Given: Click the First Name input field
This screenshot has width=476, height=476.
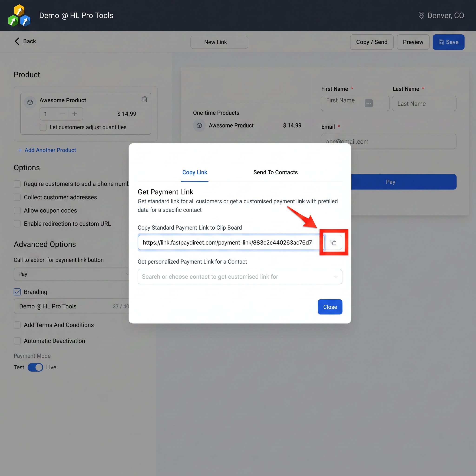Looking at the screenshot, I should pyautogui.click(x=355, y=103).
